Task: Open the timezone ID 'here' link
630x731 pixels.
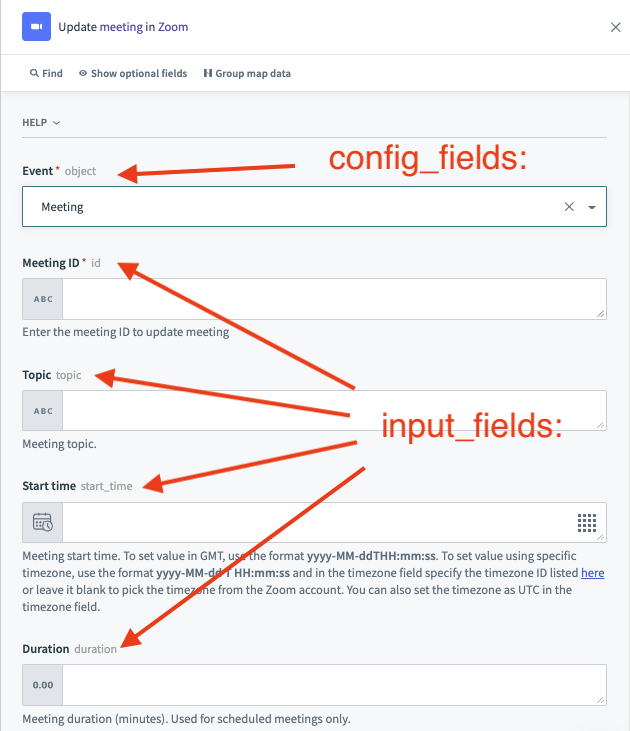Action: pos(593,573)
